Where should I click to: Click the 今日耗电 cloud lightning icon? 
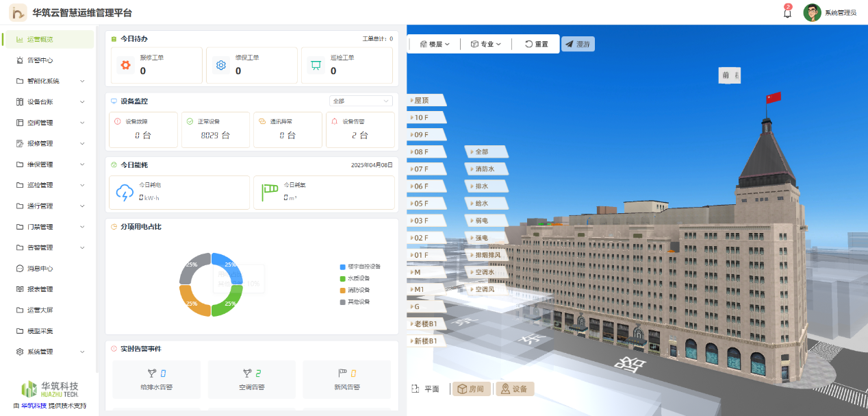point(125,193)
